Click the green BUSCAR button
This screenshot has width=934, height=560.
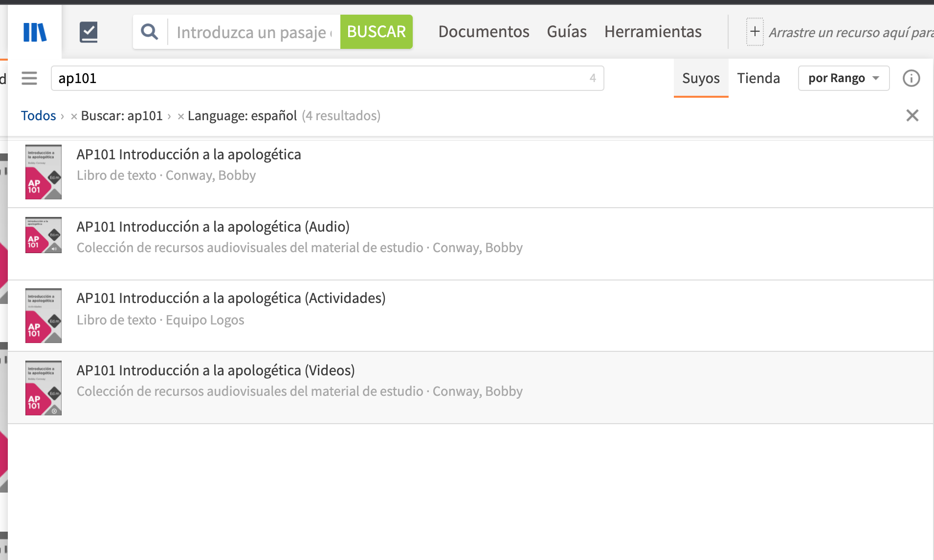[x=376, y=32]
